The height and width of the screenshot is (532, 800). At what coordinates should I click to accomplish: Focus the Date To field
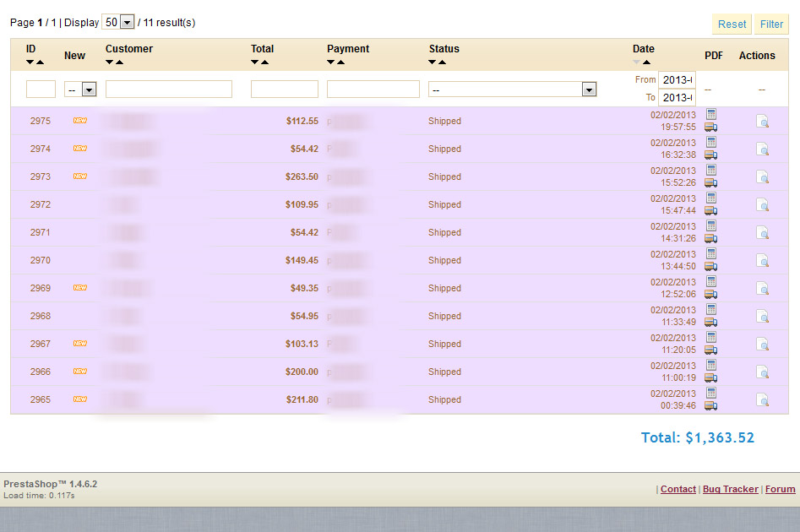677,97
